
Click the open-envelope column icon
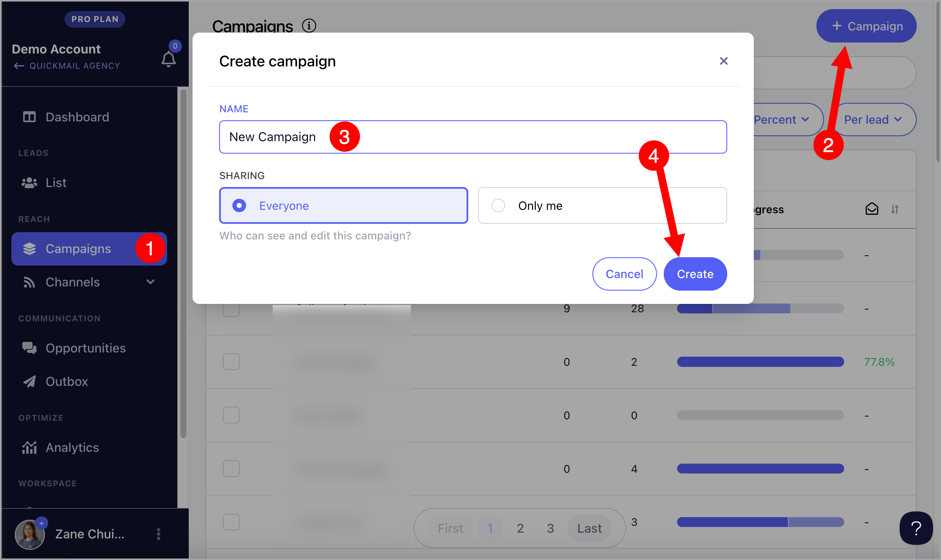coord(872,209)
